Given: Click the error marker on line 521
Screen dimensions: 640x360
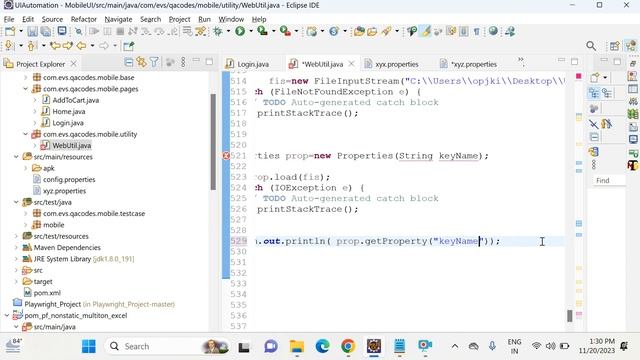Looking at the screenshot, I should tap(226, 156).
